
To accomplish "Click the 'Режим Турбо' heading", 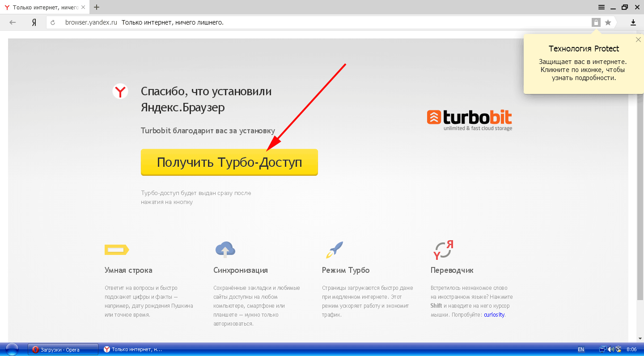I will (x=346, y=270).
